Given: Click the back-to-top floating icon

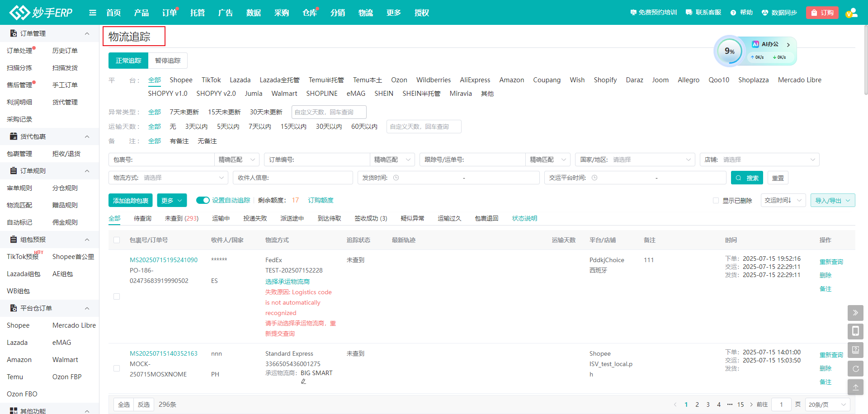Looking at the screenshot, I should [x=855, y=387].
